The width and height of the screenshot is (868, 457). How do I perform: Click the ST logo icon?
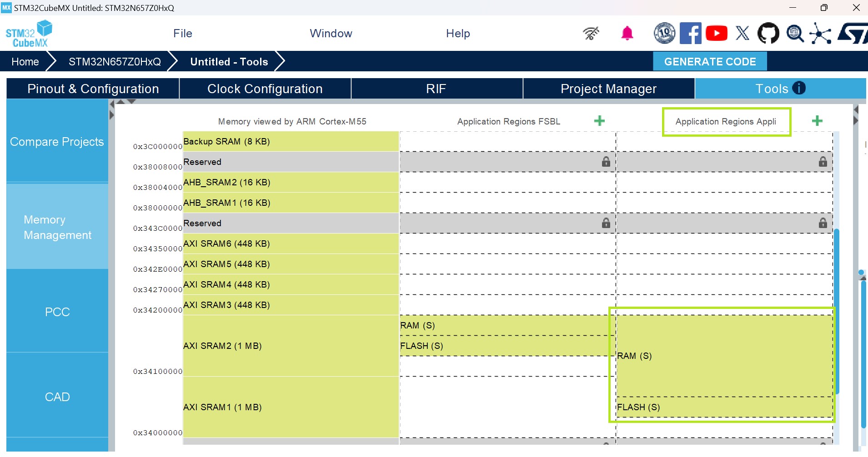click(x=853, y=34)
